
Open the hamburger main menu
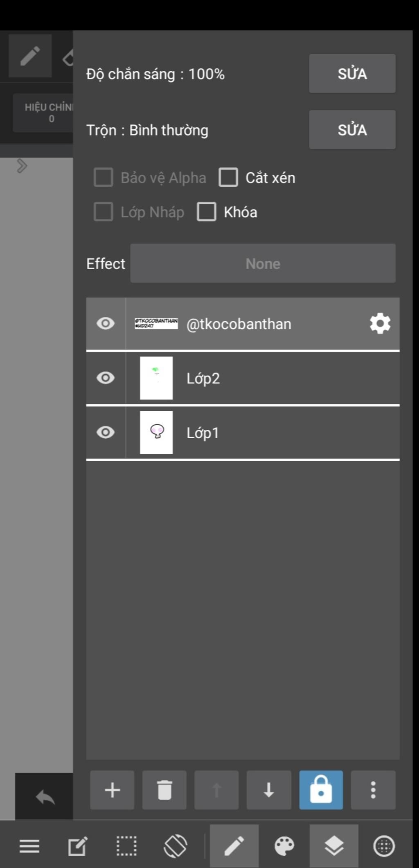point(29,846)
